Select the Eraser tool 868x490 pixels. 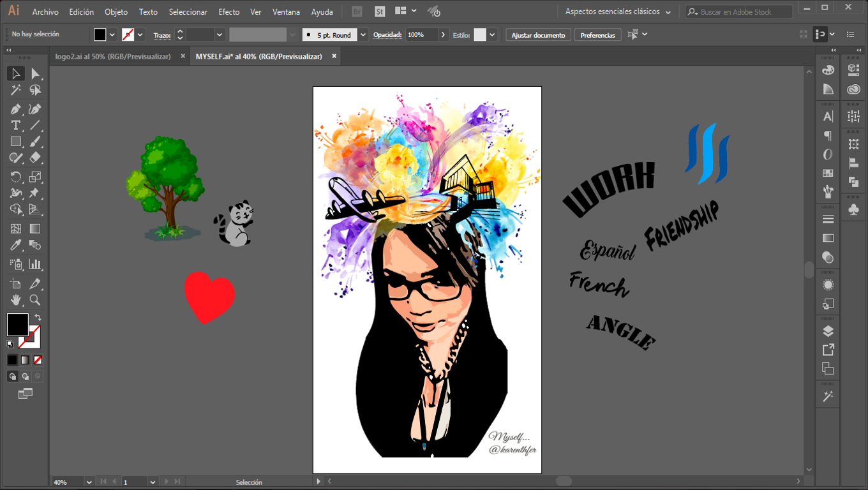pos(35,158)
